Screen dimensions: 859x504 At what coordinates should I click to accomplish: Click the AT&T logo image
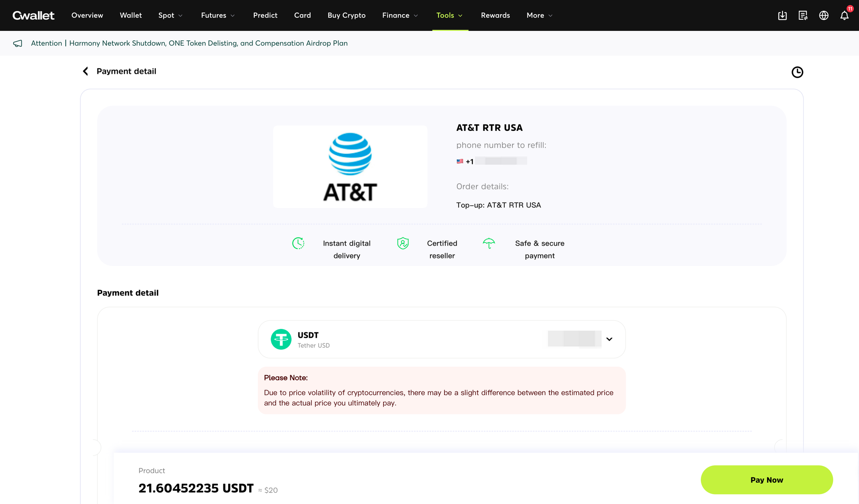(350, 167)
